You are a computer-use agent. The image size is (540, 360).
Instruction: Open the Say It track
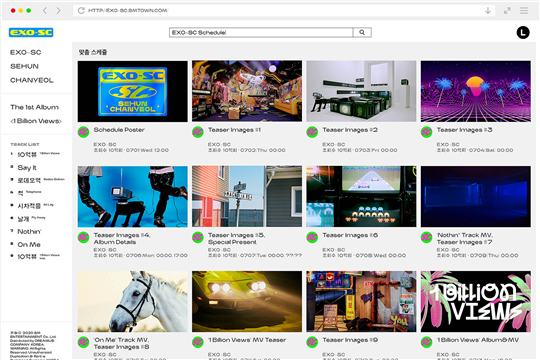coord(27,168)
